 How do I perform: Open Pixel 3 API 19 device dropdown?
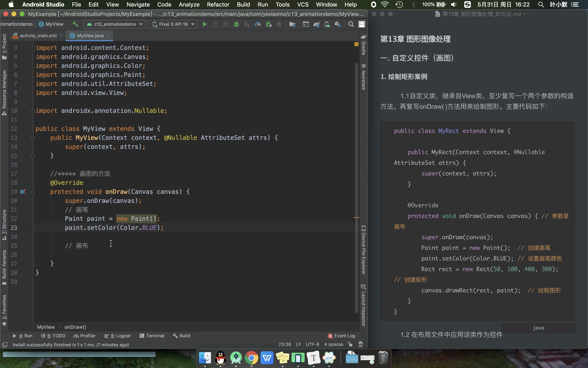[x=173, y=24]
